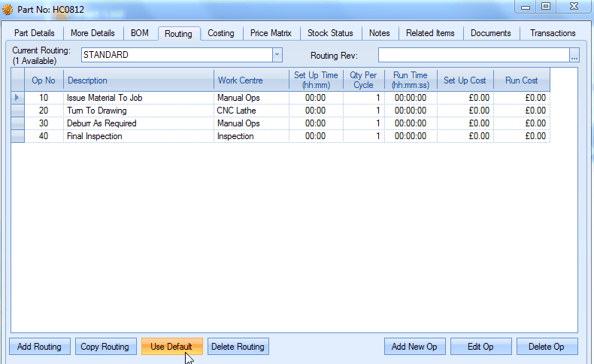View the Stock Status tab

click(x=330, y=33)
